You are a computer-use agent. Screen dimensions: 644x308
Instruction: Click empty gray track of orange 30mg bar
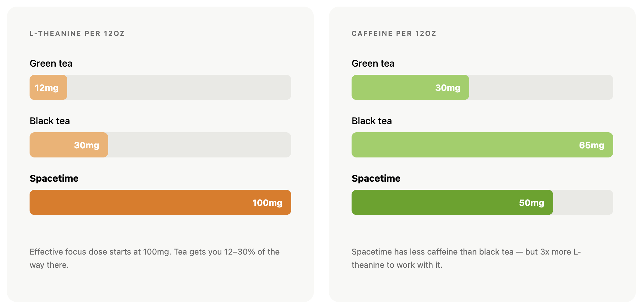(199, 145)
